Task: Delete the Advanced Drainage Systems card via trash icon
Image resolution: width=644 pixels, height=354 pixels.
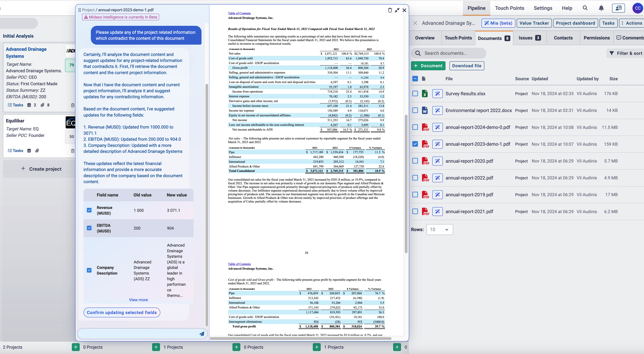Action: click(x=73, y=105)
